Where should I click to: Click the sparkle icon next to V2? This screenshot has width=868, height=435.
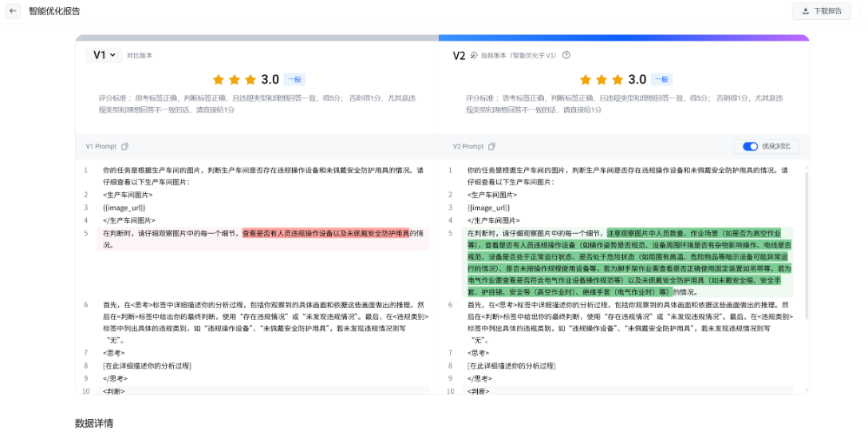pos(473,55)
